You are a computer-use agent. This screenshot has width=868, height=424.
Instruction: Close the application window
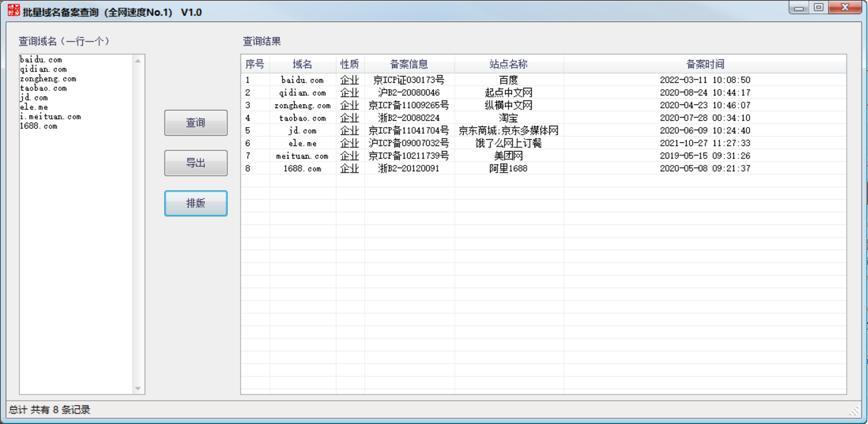[845, 8]
